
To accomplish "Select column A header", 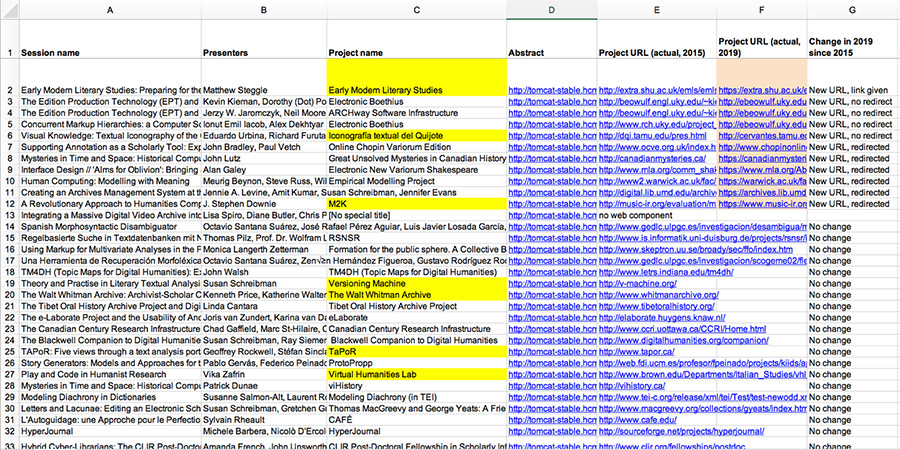I will coord(110,10).
